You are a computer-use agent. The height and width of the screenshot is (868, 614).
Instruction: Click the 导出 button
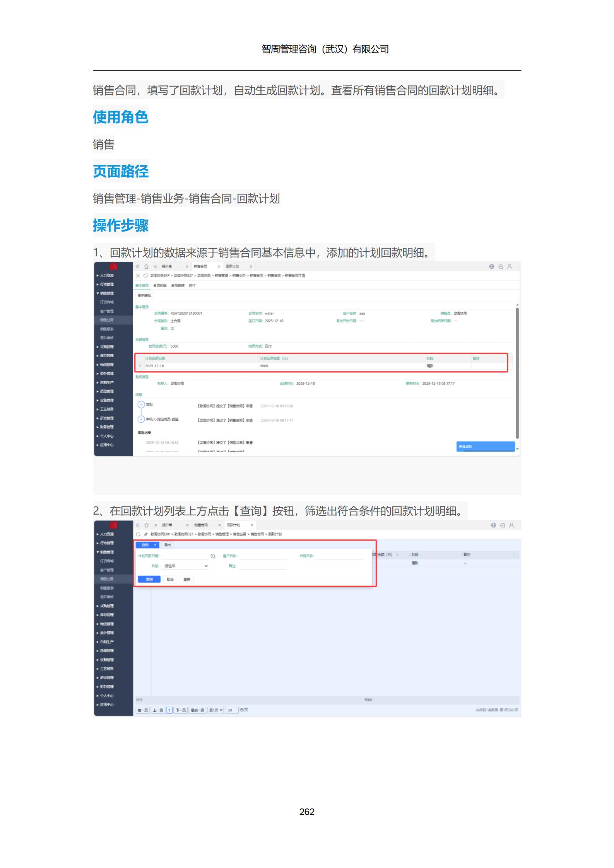pos(168,545)
